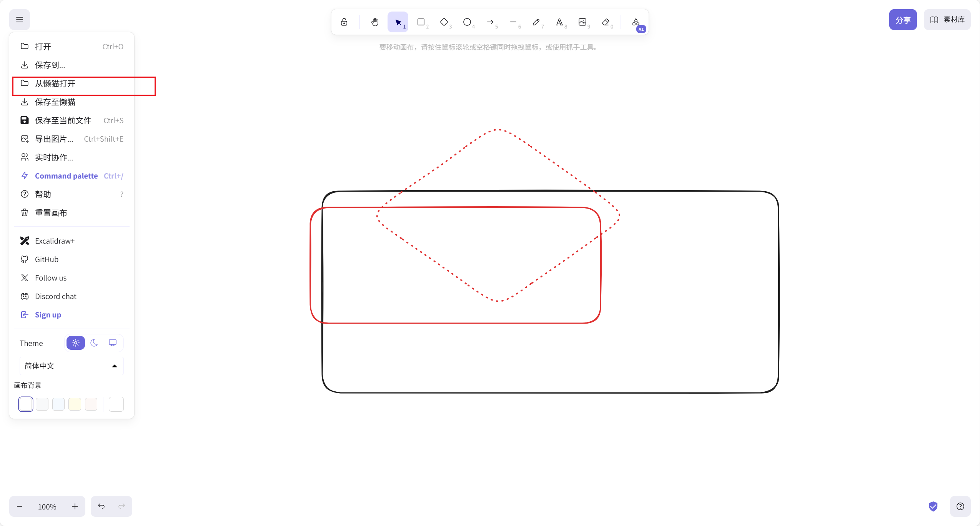Image resolution: width=980 pixels, height=526 pixels.
Task: Select the Text tool
Action: coord(559,22)
